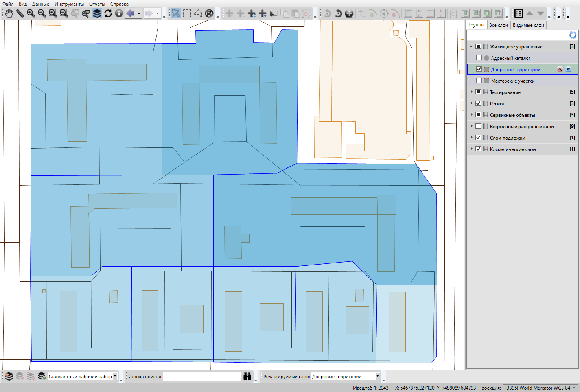Turn on the Мастерские участки layer

click(x=479, y=81)
